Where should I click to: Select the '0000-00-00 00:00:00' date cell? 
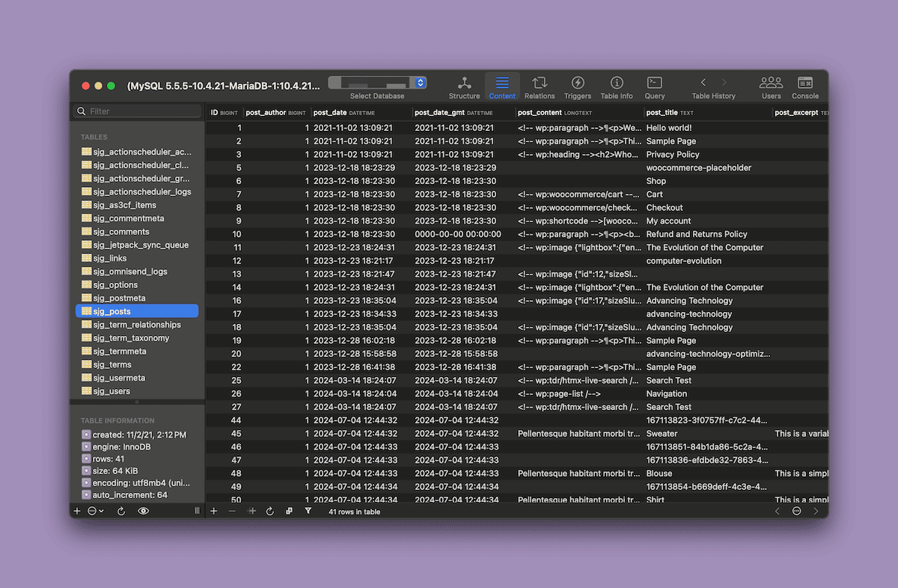[463, 234]
